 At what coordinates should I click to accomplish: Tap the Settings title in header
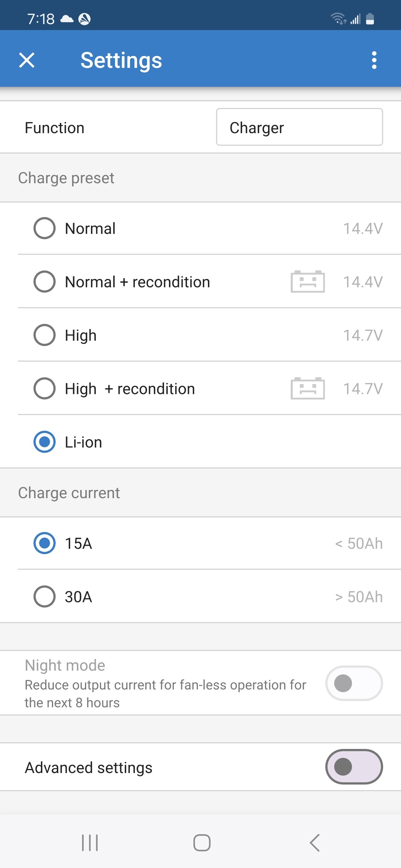pyautogui.click(x=121, y=60)
